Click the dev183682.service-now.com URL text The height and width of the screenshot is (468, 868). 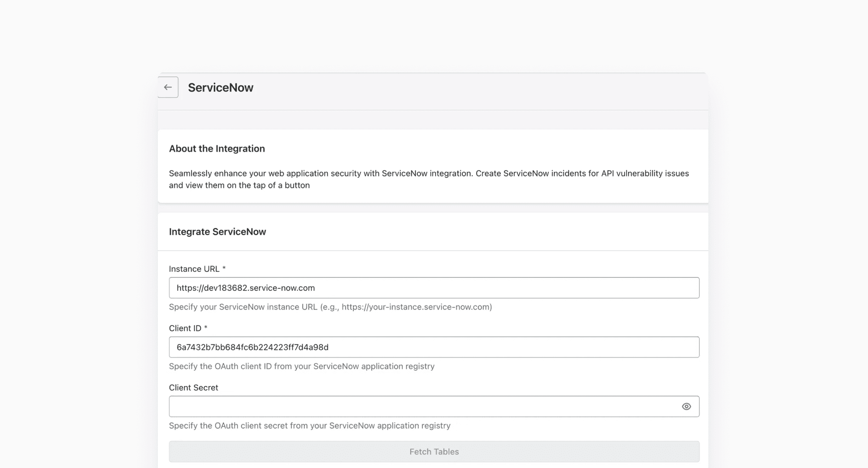coord(246,288)
